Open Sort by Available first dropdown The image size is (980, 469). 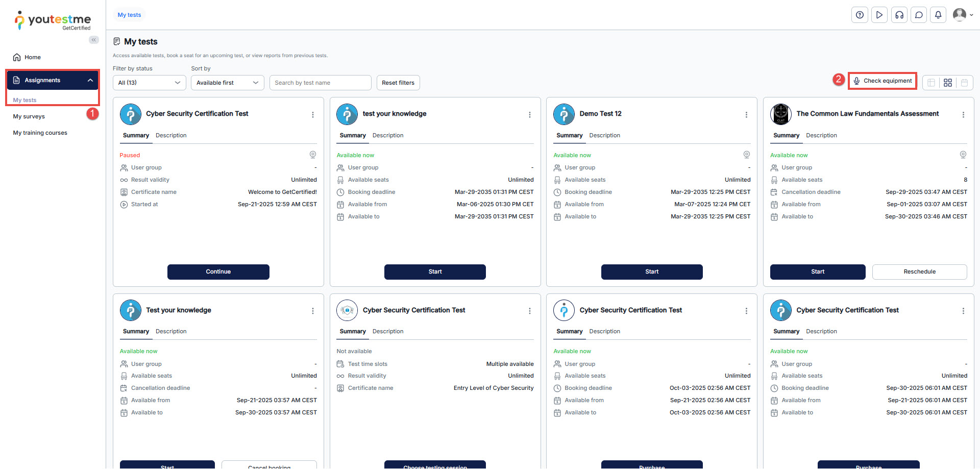point(227,83)
